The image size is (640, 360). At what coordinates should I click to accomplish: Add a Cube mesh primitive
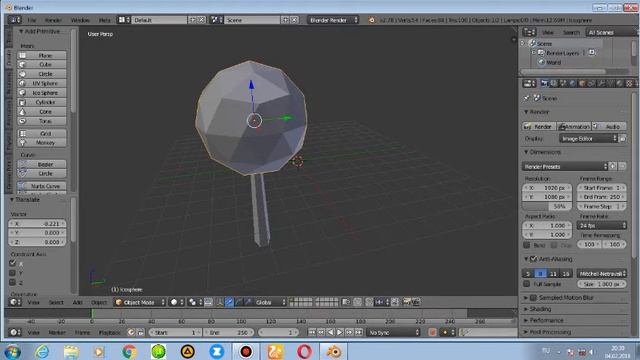pyautogui.click(x=42, y=64)
